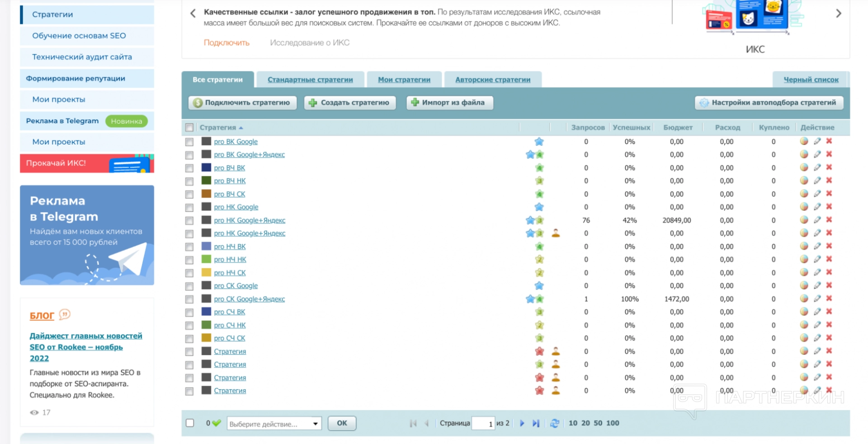Open the round chart icon for pro СЧ ВК
Viewport: 868px width, 444px height.
pos(804,312)
